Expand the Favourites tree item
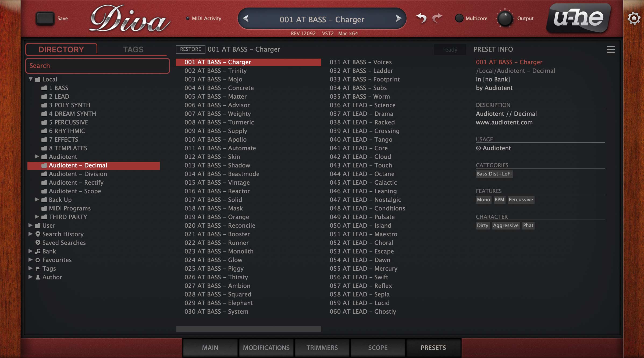Screen dimensions: 644x358 tap(31, 260)
